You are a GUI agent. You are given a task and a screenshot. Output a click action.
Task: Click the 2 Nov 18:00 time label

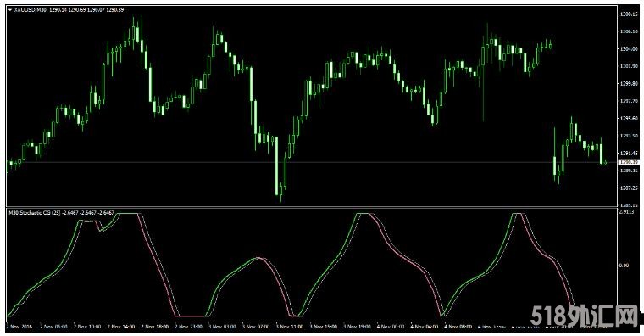pyautogui.click(x=154, y=327)
